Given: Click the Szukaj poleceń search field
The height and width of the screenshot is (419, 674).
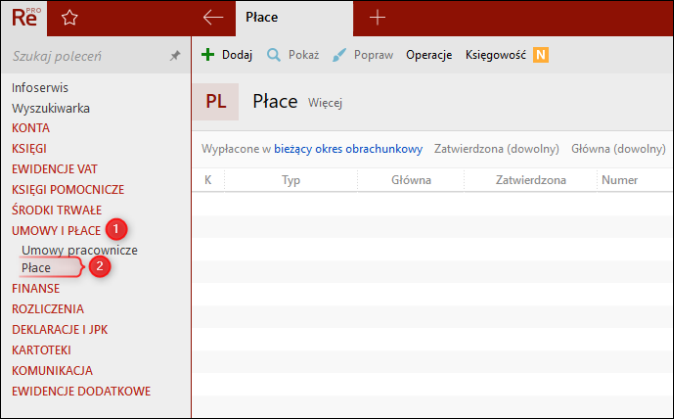Looking at the screenshot, I should pyautogui.click(x=85, y=57).
